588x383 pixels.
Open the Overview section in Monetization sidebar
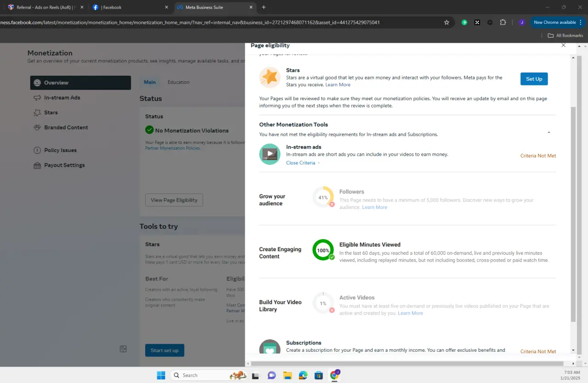click(x=80, y=83)
